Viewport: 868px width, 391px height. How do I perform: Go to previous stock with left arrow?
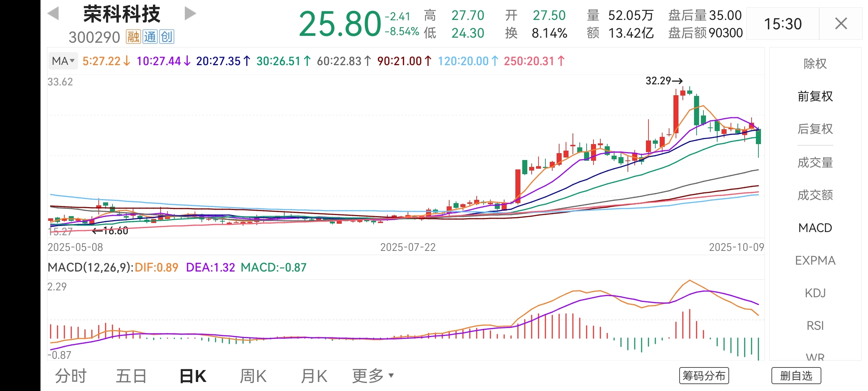(x=53, y=14)
